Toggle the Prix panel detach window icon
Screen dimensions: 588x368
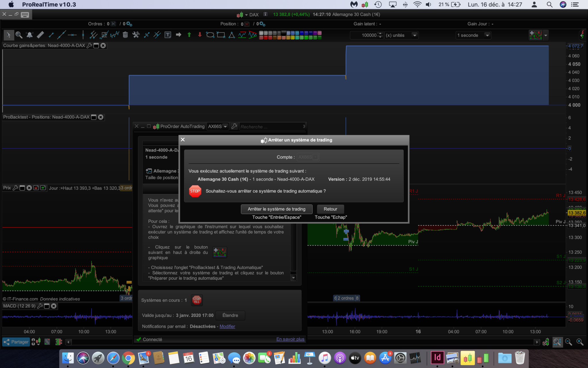(x=22, y=188)
